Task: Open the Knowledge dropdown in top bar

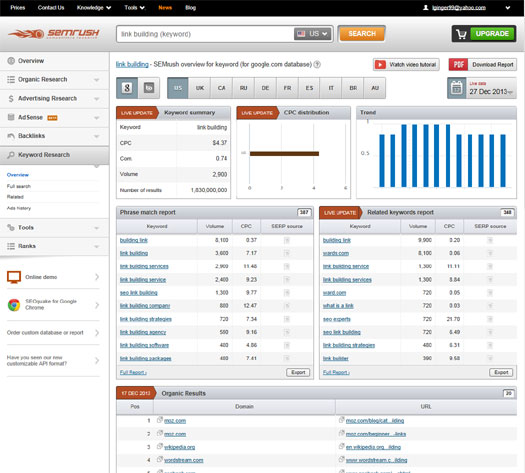Action: (94, 7)
